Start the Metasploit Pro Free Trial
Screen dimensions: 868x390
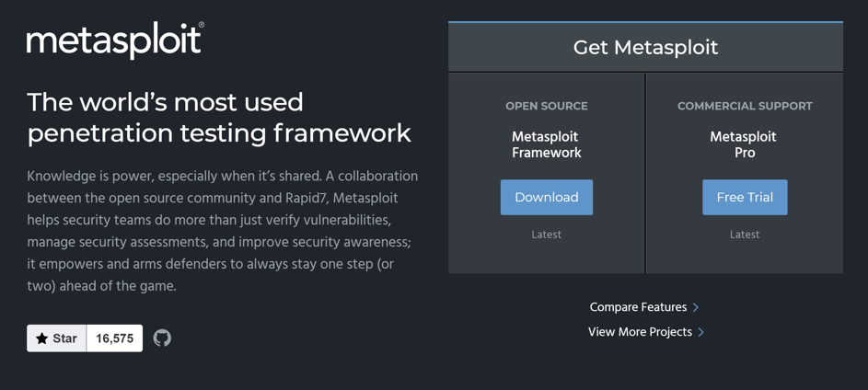745,197
